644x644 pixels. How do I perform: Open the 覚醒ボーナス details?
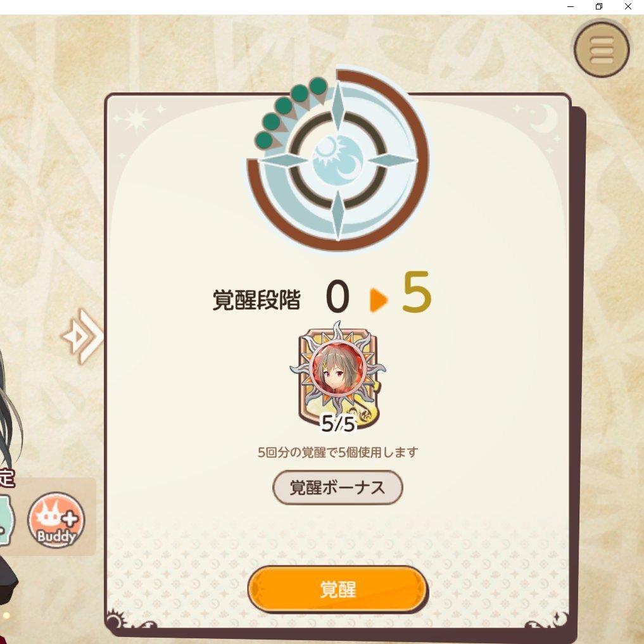click(338, 488)
